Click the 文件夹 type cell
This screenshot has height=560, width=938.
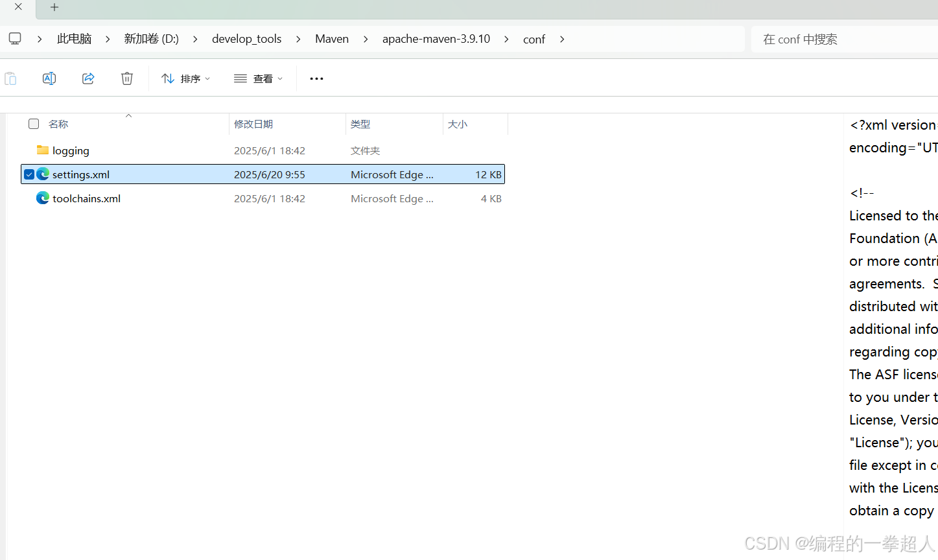(366, 150)
